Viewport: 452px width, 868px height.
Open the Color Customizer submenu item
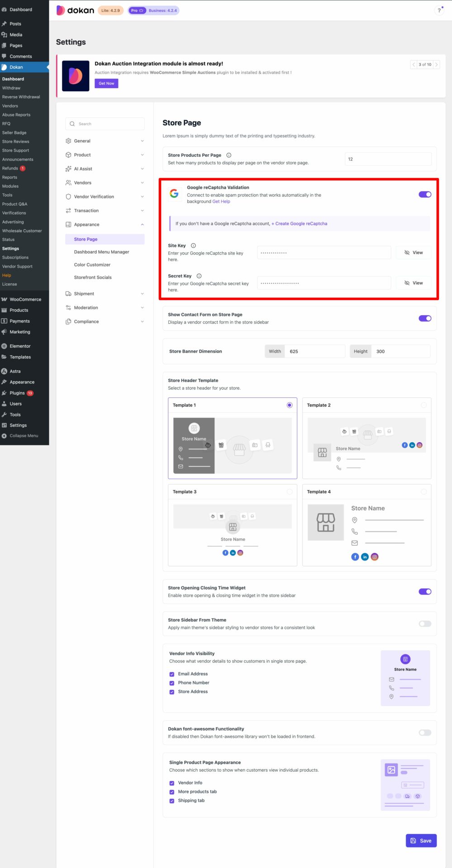(92, 264)
